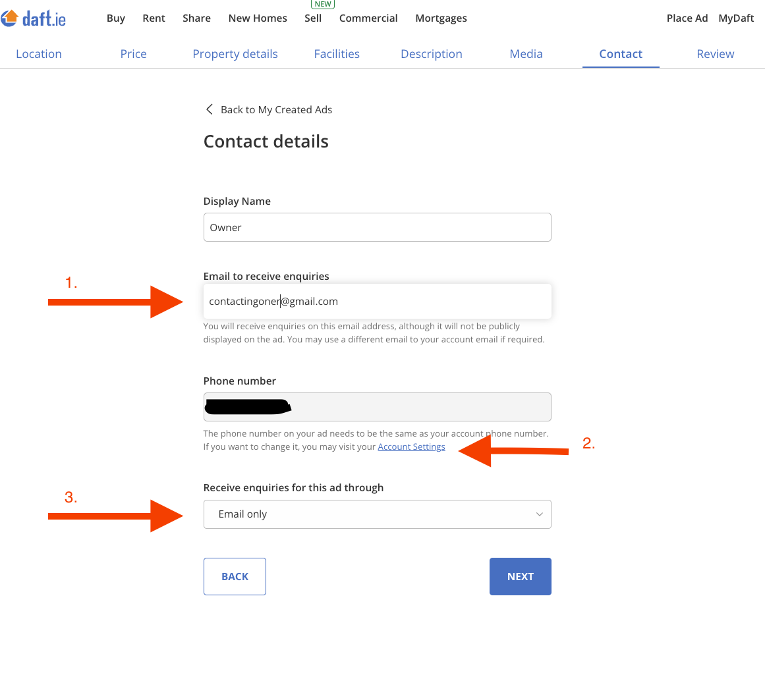Open the Property details tab
The width and height of the screenshot is (765, 700).
pyautogui.click(x=235, y=53)
